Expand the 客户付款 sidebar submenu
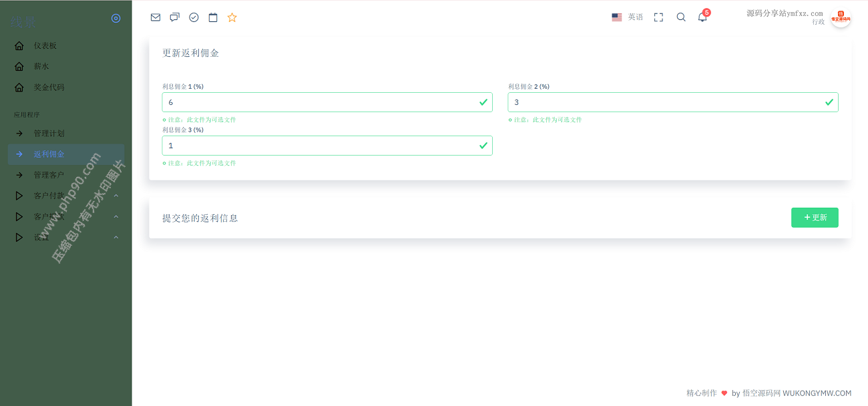 pyautogui.click(x=67, y=196)
